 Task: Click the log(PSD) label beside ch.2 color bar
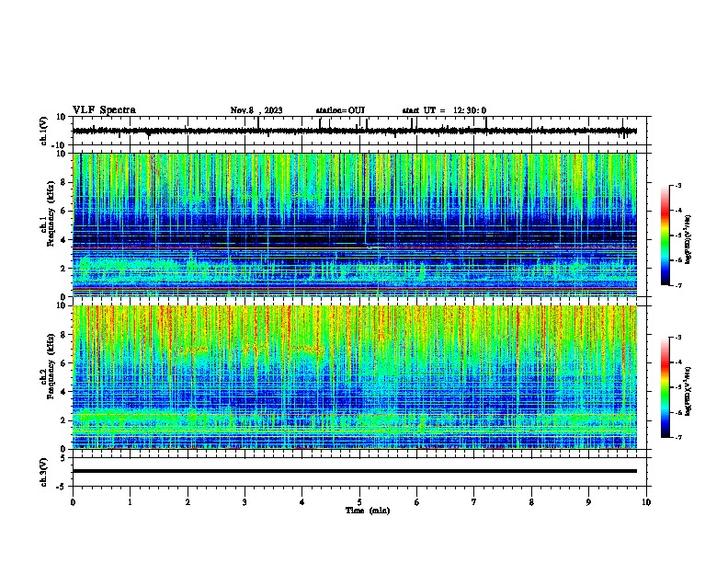tap(688, 391)
